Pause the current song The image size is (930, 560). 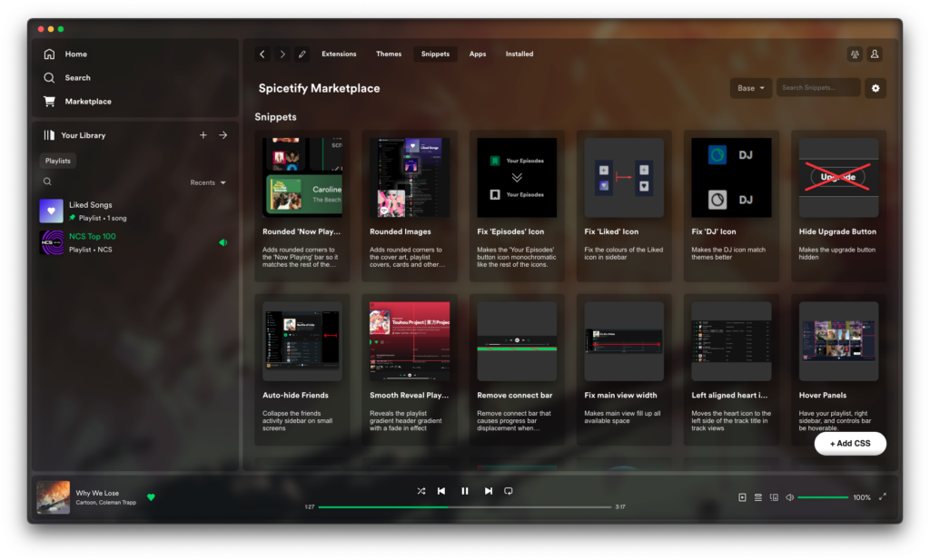tap(464, 491)
